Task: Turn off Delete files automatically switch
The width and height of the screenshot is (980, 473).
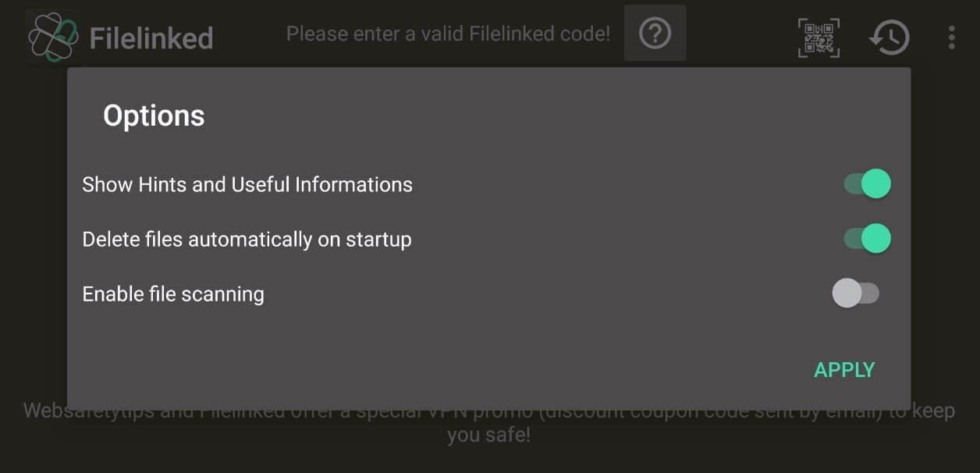Action: (868, 239)
